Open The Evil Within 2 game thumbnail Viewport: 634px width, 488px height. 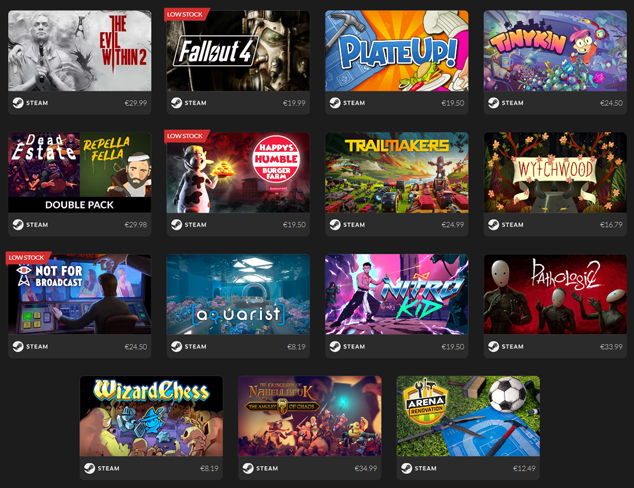(x=80, y=51)
